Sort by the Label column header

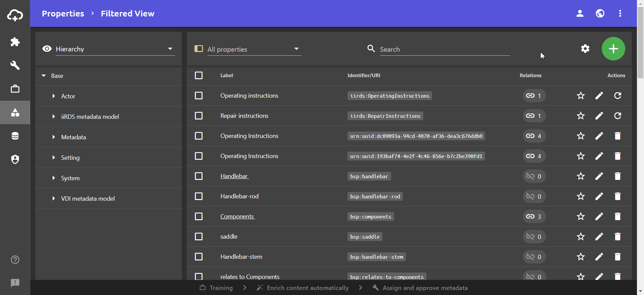[x=227, y=76]
